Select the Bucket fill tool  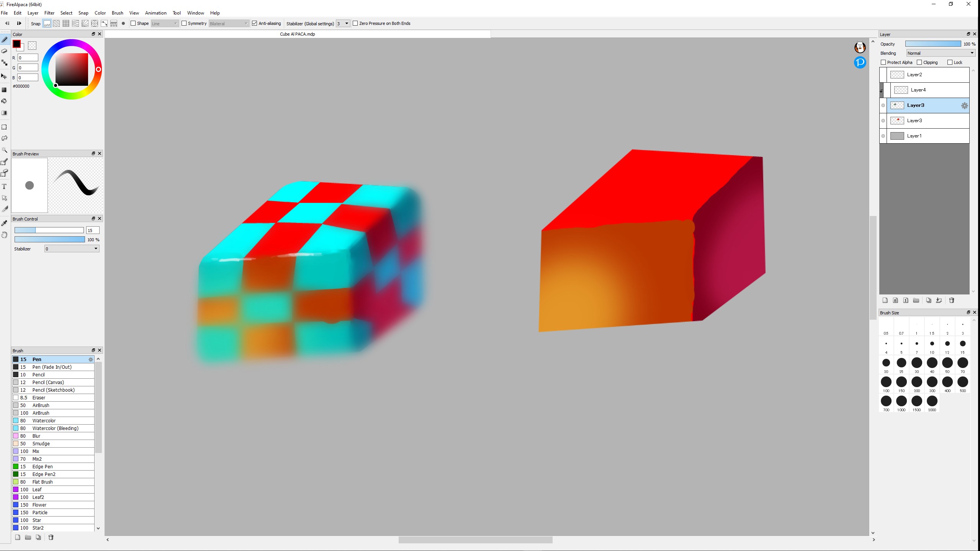pos(5,101)
